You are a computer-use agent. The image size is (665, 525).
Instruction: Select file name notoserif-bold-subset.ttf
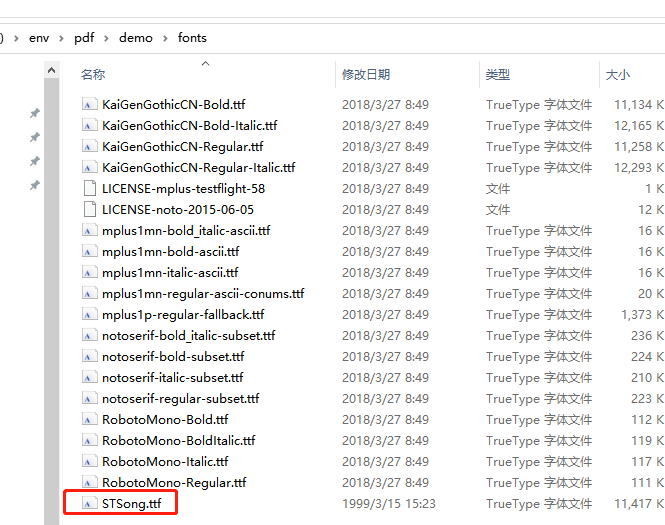pyautogui.click(x=173, y=356)
